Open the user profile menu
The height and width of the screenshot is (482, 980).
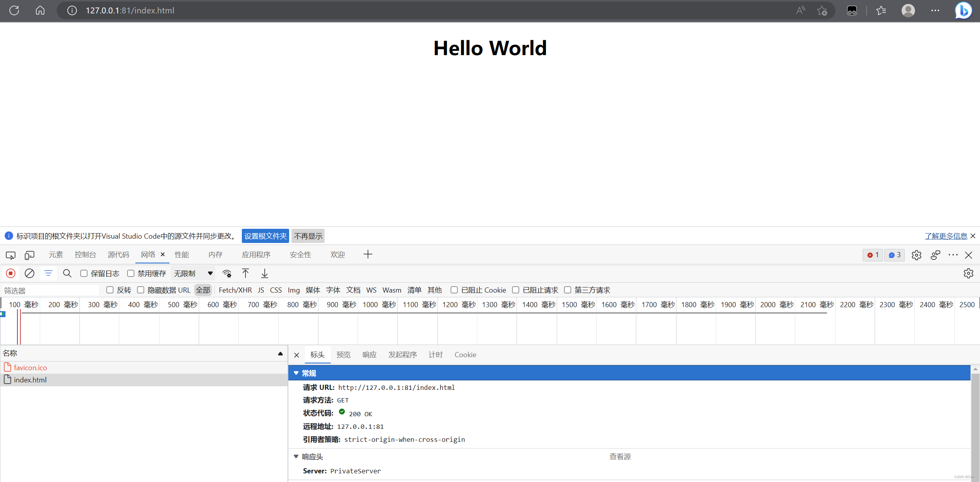(x=908, y=10)
